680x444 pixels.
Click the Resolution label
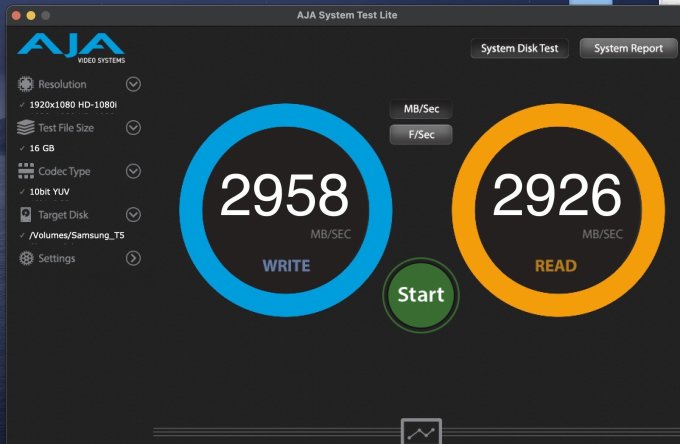[x=62, y=84]
